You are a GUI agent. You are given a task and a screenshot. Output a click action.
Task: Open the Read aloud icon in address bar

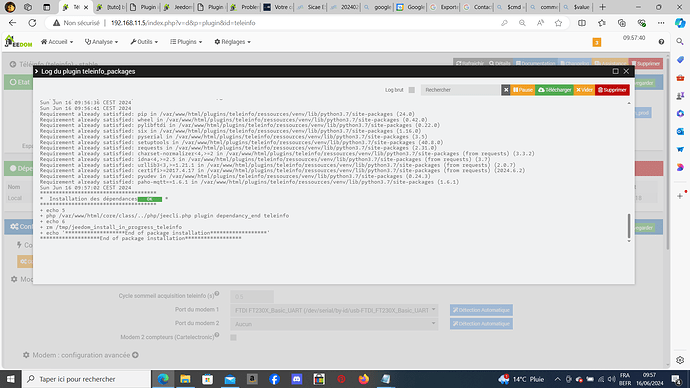point(540,23)
